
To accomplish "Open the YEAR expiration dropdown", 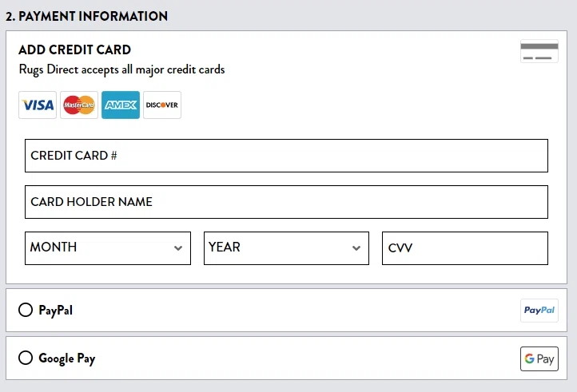I will [286, 247].
